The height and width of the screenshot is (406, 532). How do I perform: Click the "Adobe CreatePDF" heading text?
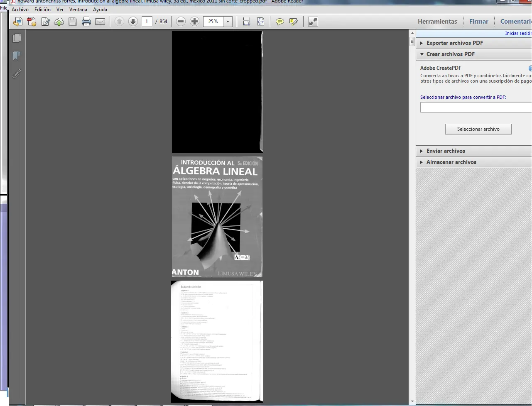click(441, 68)
